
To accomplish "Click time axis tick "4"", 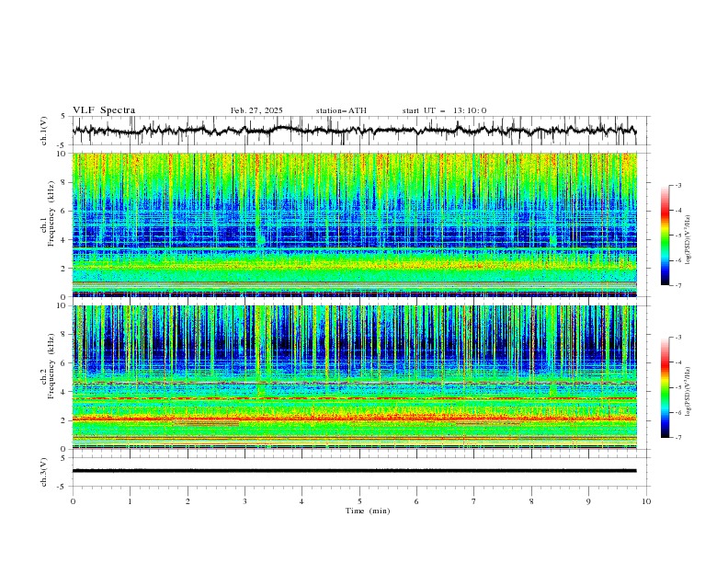I will click(301, 501).
